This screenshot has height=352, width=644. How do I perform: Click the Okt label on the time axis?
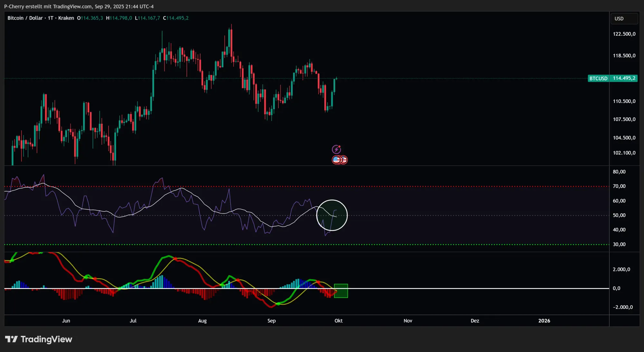[338, 321]
